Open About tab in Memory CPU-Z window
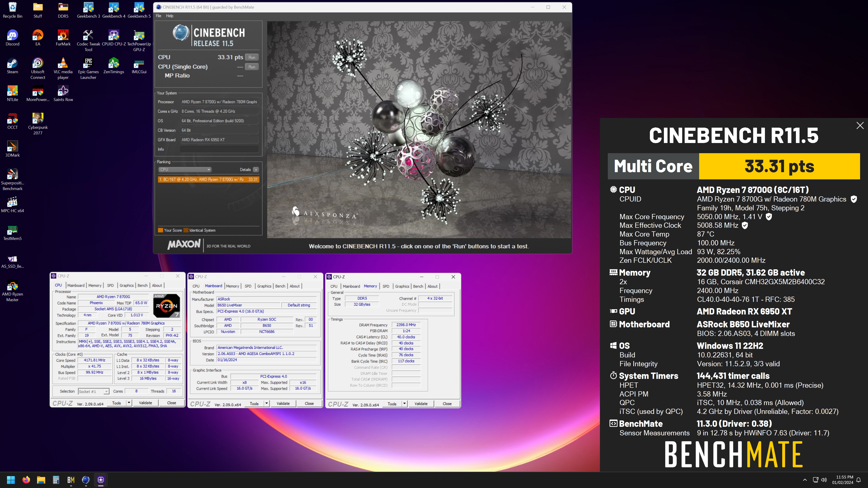868x488 pixels. tap(433, 286)
